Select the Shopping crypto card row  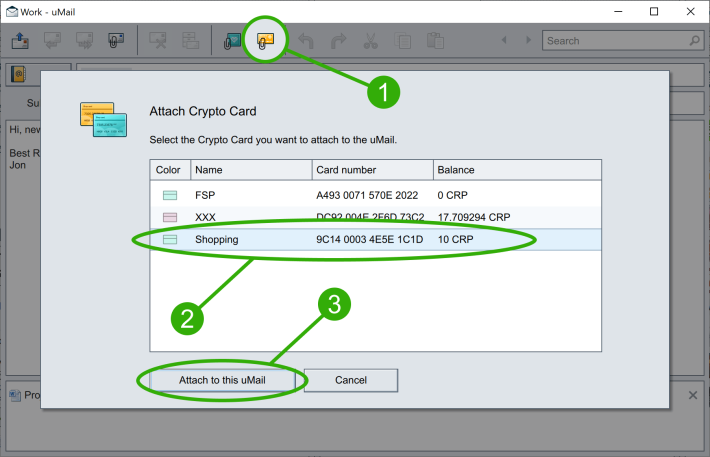375,240
